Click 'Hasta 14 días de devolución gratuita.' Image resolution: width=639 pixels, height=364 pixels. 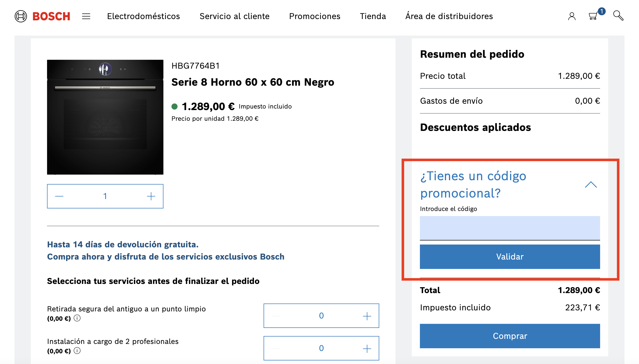pyautogui.click(x=123, y=245)
